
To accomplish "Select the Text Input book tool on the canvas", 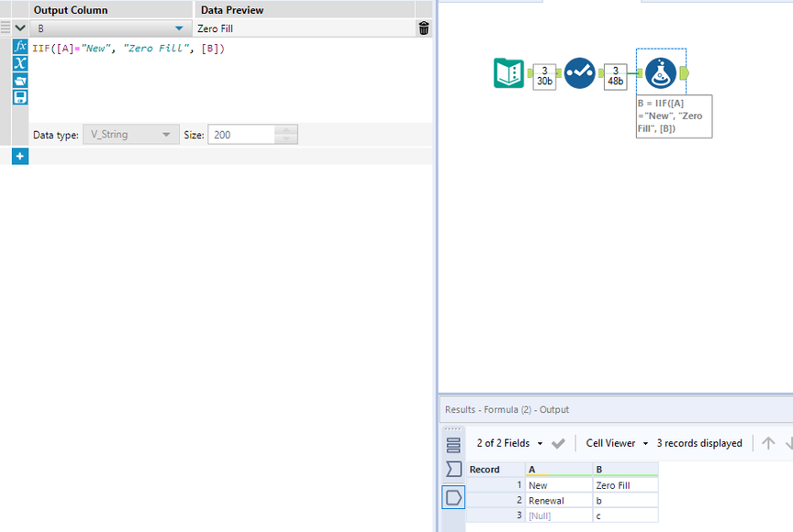I will tap(508, 73).
